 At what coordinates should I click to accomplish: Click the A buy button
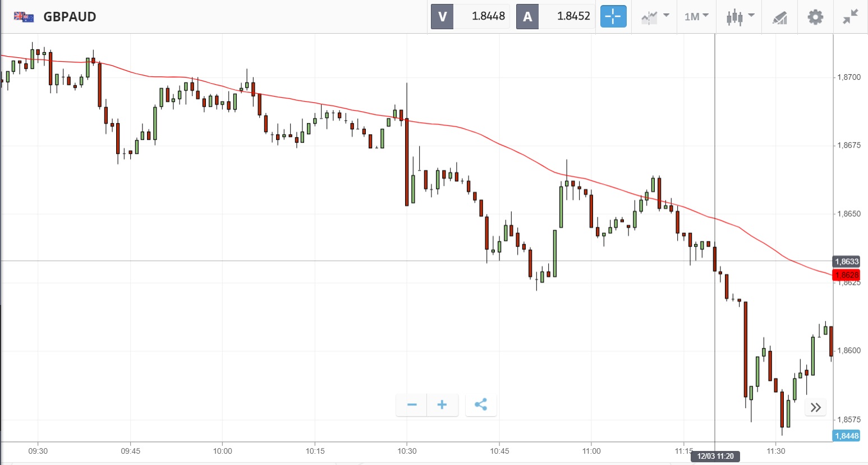[527, 16]
